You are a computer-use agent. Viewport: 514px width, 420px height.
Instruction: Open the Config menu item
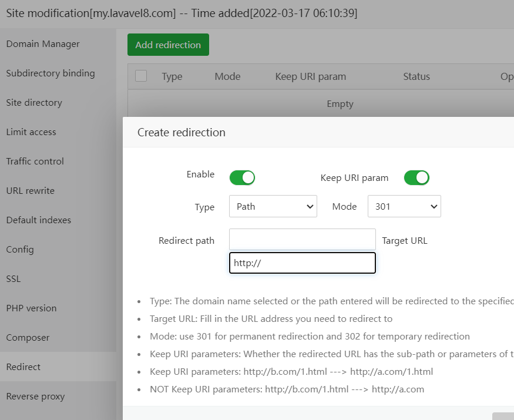click(20, 250)
